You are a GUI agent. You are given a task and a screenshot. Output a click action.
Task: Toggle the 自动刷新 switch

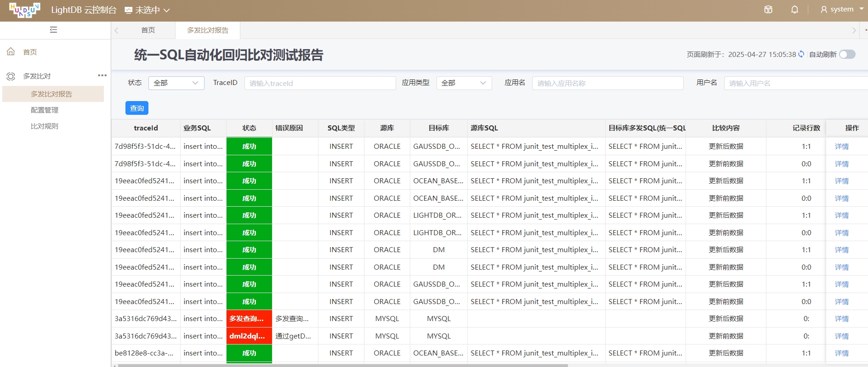(847, 54)
